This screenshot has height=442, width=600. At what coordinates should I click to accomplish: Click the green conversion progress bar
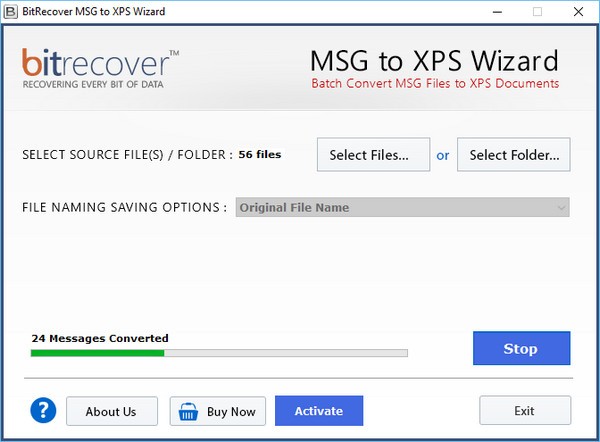[219, 353]
